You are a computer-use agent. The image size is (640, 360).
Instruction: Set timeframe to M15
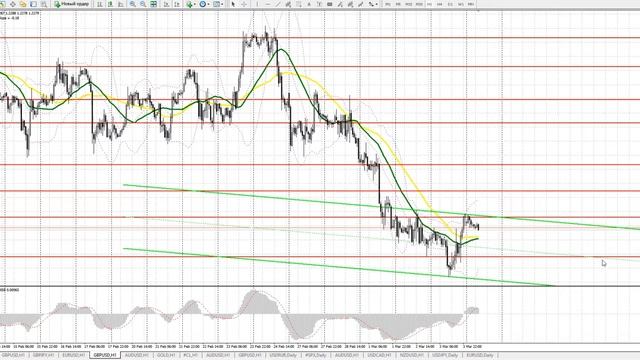coord(409,4)
